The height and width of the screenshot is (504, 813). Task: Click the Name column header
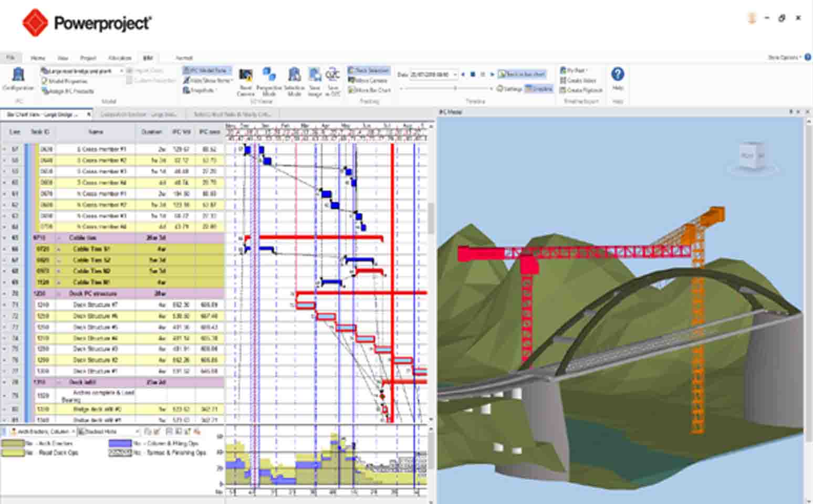tap(96, 132)
